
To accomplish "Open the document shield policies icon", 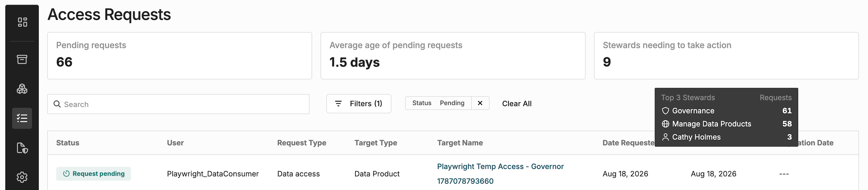I will [22, 148].
